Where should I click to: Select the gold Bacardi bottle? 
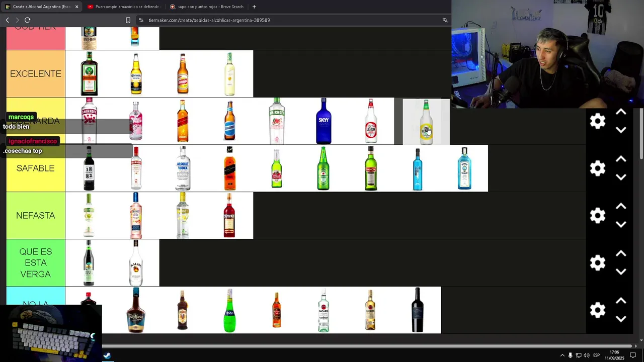click(370, 310)
